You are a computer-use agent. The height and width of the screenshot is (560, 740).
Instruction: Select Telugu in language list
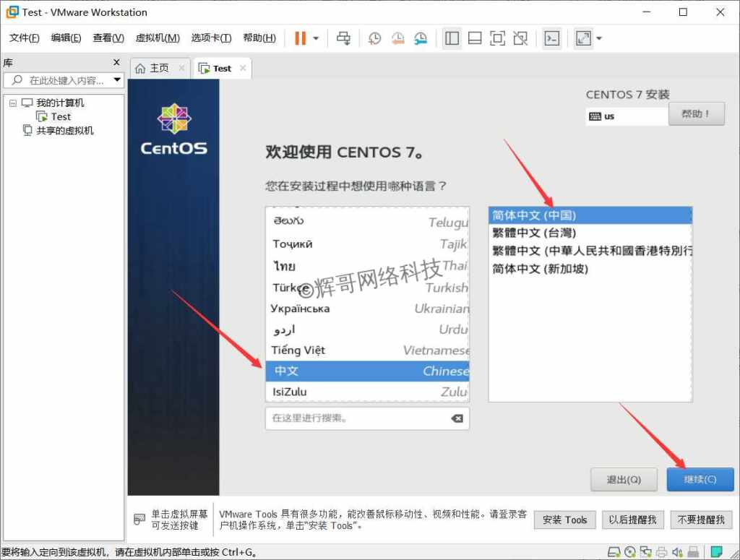pyautogui.click(x=368, y=221)
